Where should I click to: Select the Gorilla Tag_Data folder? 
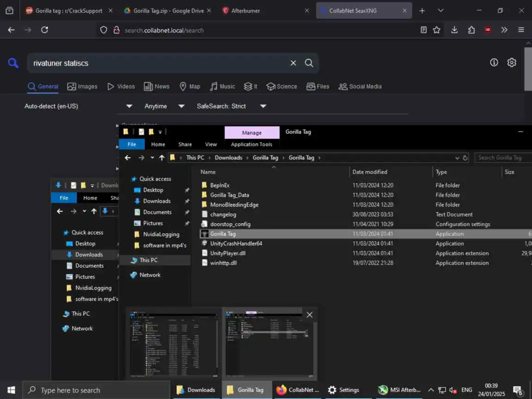point(230,195)
